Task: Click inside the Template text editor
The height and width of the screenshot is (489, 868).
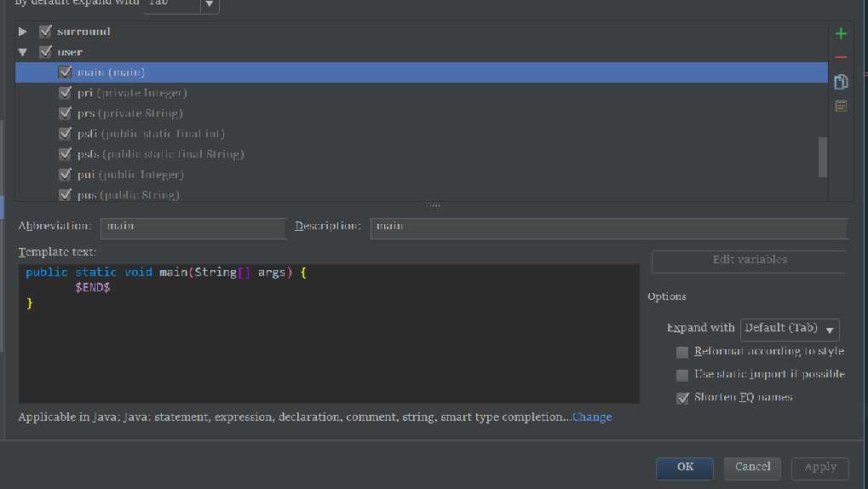Action: (x=329, y=333)
